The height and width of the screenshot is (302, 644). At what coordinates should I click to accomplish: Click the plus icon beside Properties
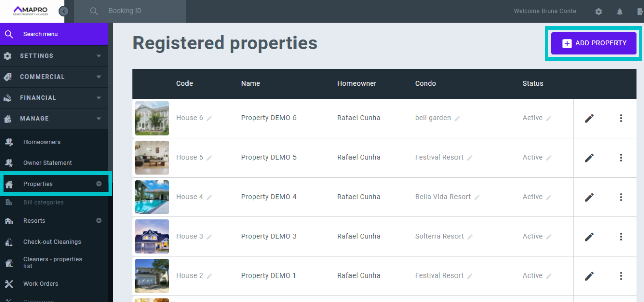tap(99, 184)
